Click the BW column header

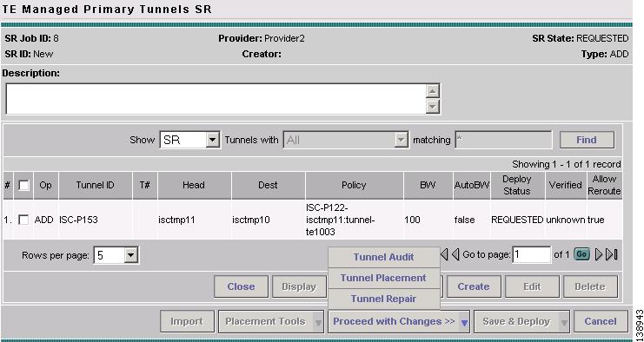(428, 186)
